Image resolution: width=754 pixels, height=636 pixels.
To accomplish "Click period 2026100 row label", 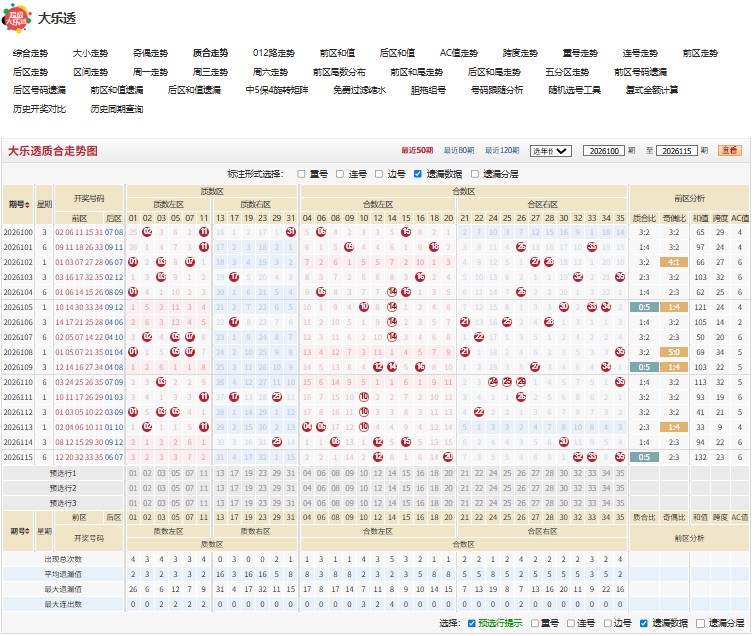I will click(x=18, y=232).
